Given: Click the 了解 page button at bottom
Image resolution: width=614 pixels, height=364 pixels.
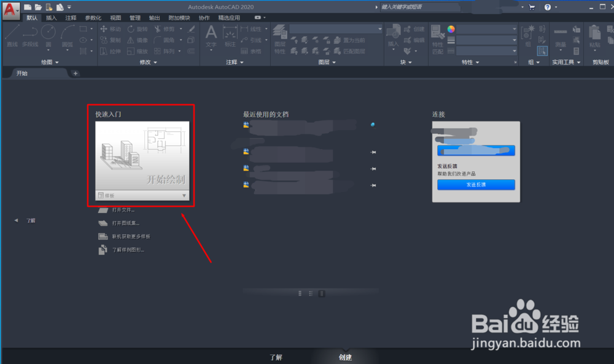Looking at the screenshot, I should click(276, 357).
